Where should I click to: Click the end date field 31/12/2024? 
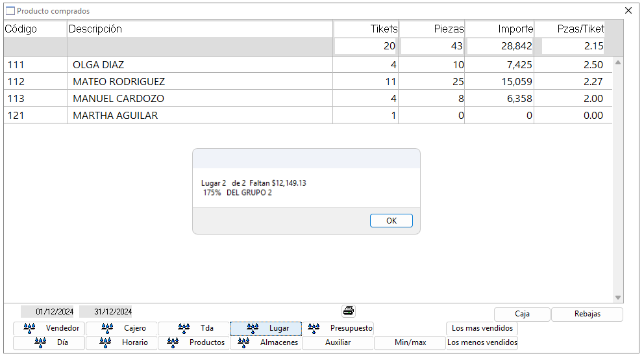point(106,312)
